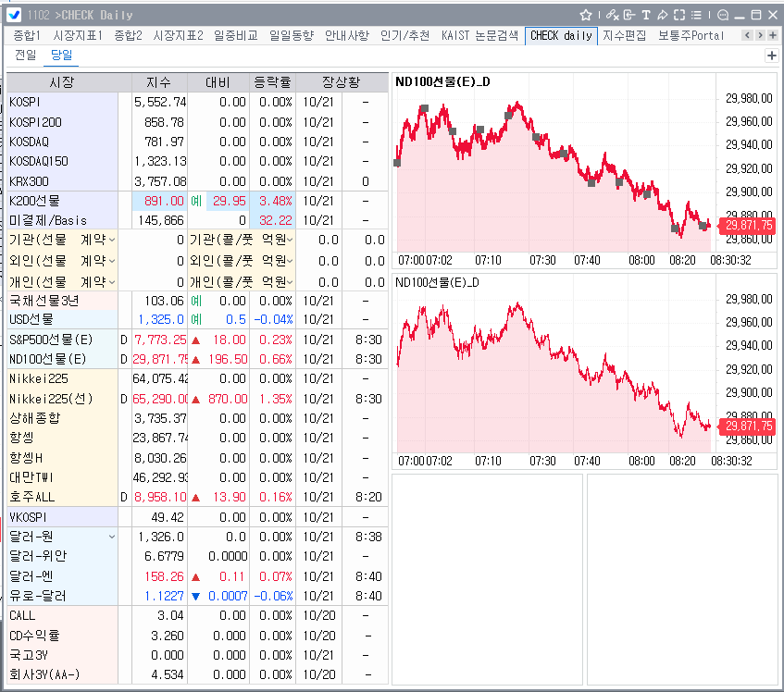Open the list menu icon in title bar

[x=696, y=15]
